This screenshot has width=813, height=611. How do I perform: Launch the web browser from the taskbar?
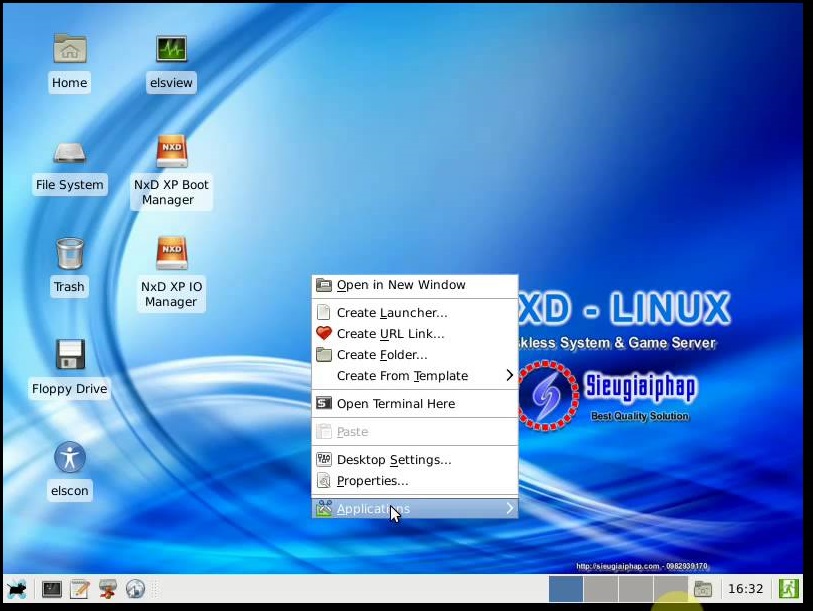133,589
